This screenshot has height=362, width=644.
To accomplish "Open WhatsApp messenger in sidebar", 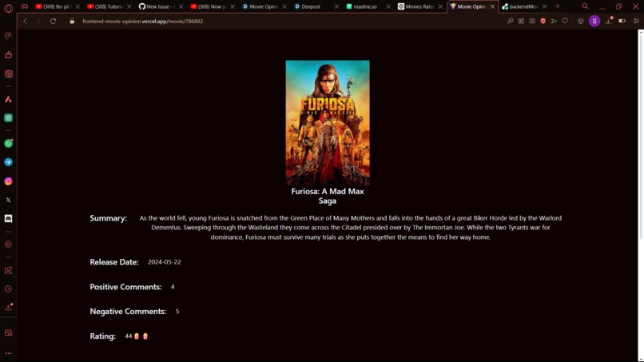I will (x=8, y=143).
